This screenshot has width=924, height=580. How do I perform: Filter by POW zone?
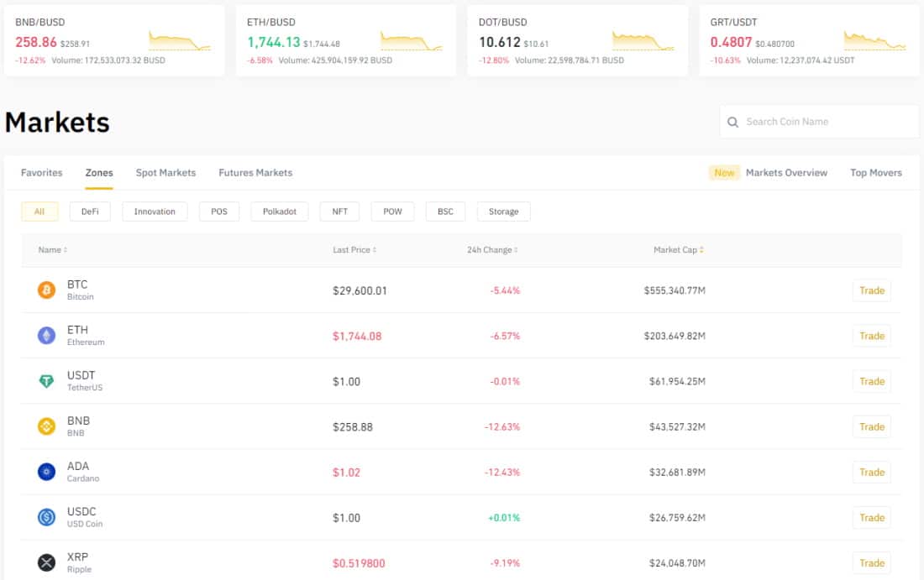(x=392, y=212)
